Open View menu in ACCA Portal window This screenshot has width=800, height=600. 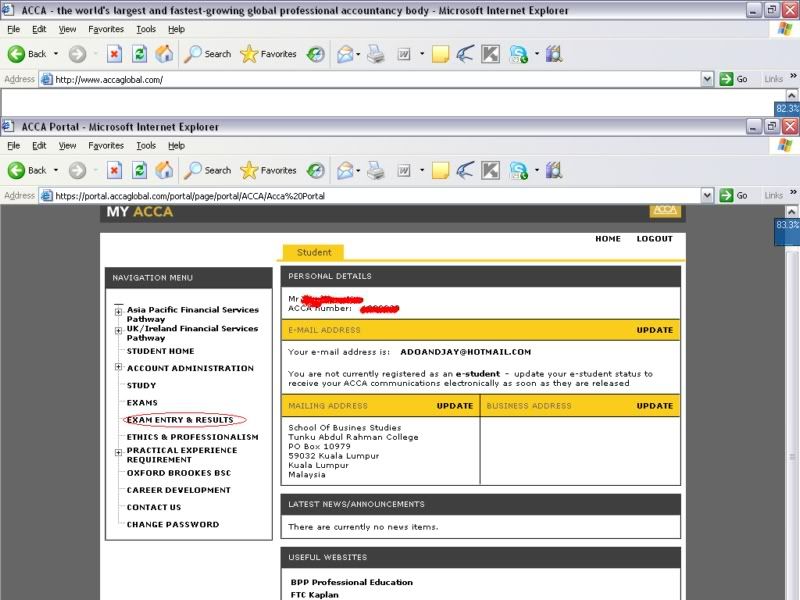[x=67, y=146]
